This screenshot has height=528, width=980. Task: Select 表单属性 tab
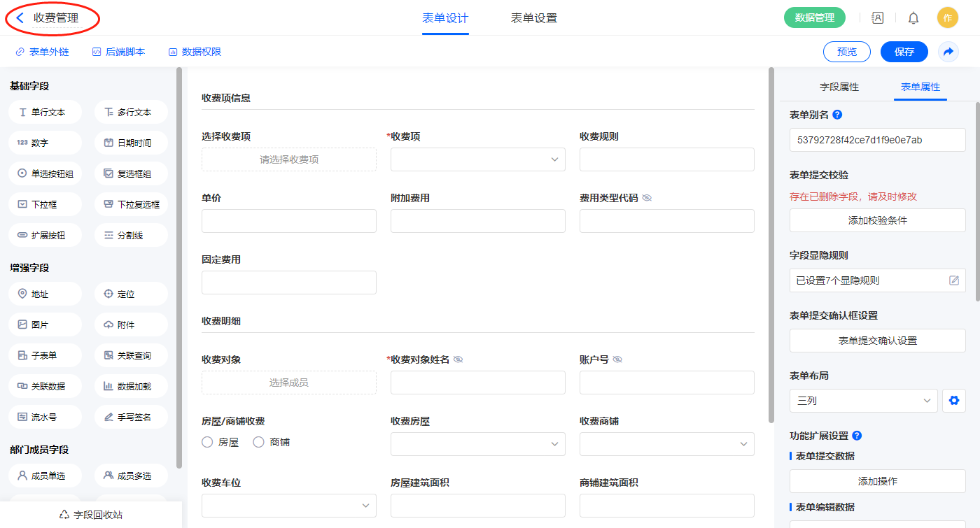[920, 87]
